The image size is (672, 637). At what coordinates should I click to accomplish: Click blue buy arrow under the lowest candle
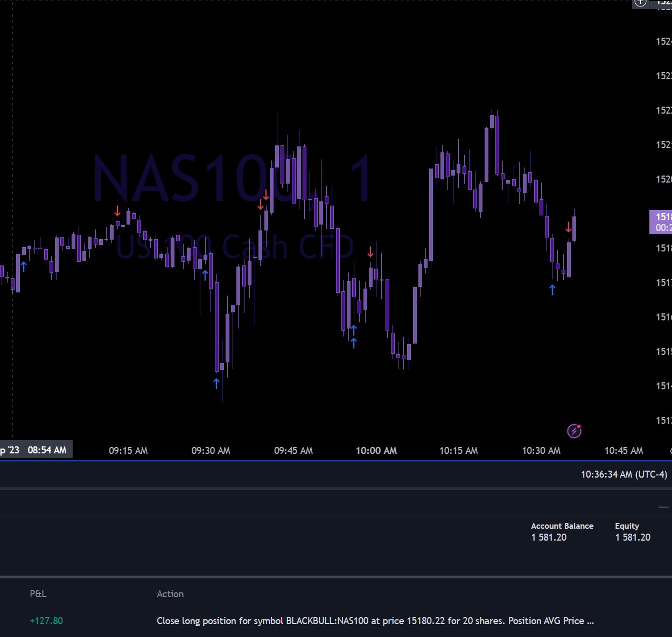click(216, 383)
